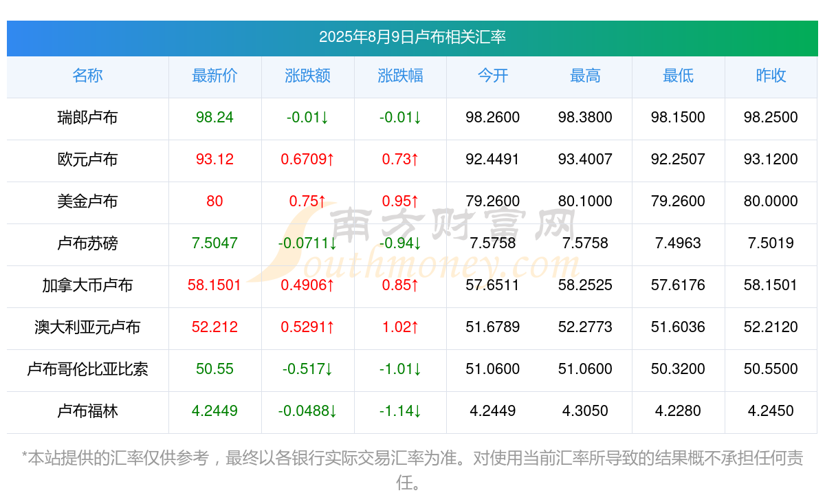Click the 澳大利亚元卢布 row name
This screenshot has width=825, height=504.
(x=87, y=327)
